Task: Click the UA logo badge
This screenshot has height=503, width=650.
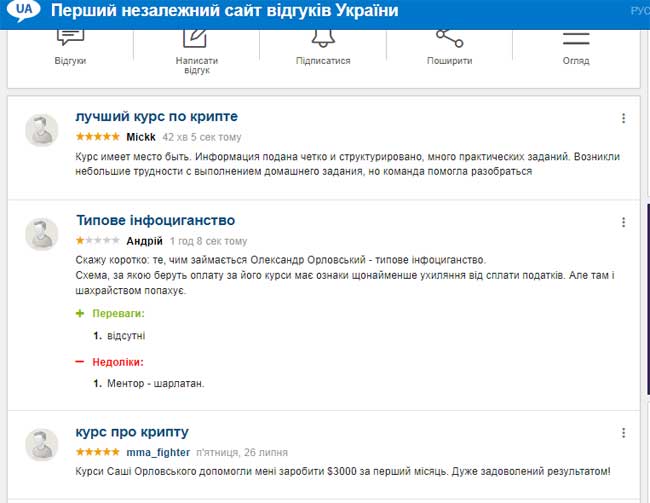Action: pos(22,12)
